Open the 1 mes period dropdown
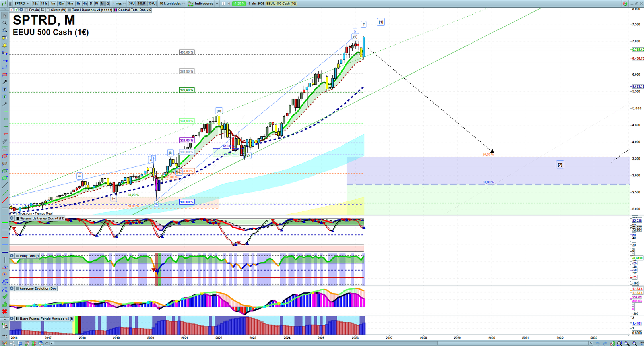The width and height of the screenshot is (644, 346). 119,4
